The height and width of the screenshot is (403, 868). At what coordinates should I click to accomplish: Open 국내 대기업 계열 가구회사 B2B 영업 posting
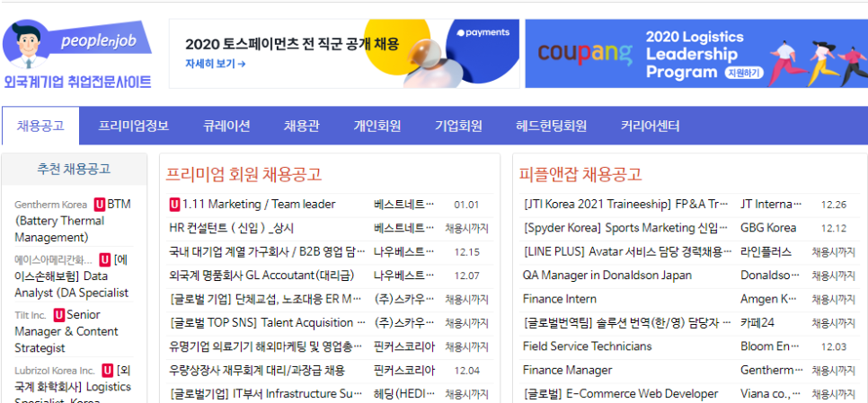click(x=268, y=251)
